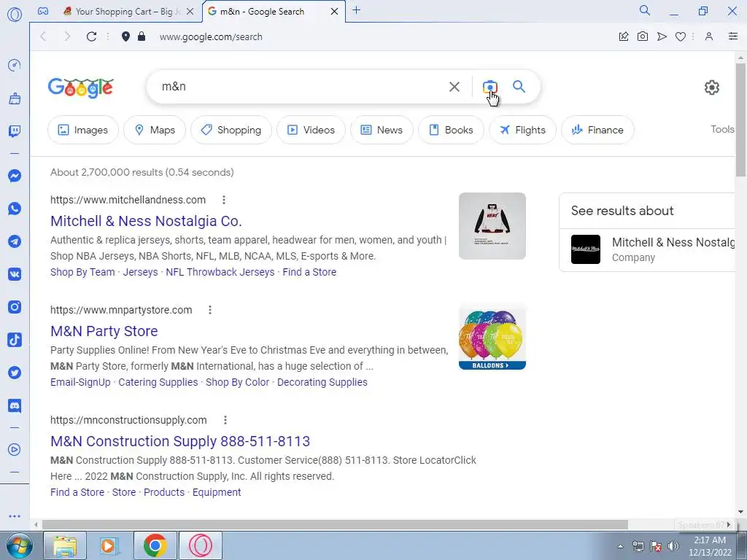
Task: Search in tabs magnifier icon
Action: click(645, 10)
